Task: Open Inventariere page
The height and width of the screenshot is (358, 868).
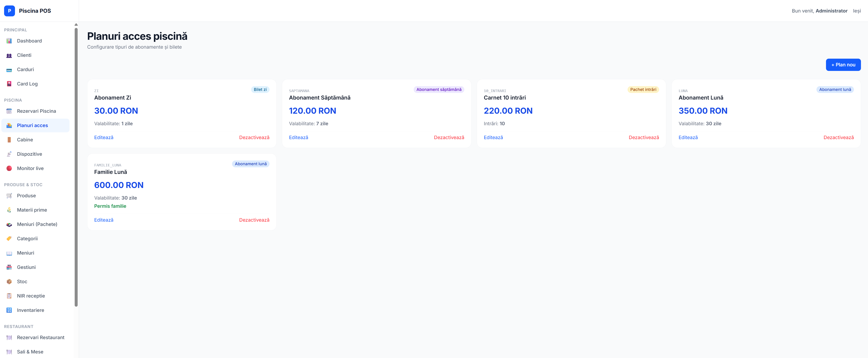Action: tap(35, 310)
